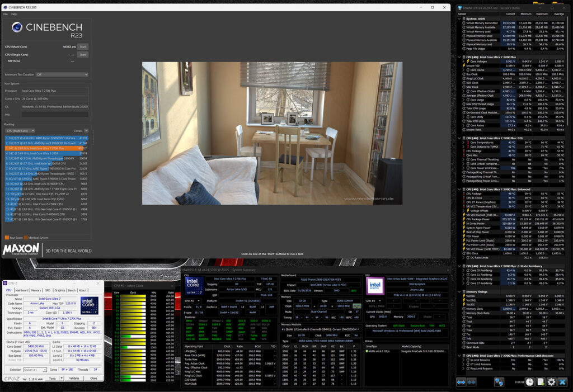
Task: Click the DDR5 memory module icon in summary
Action: pyautogui.click(x=356, y=305)
